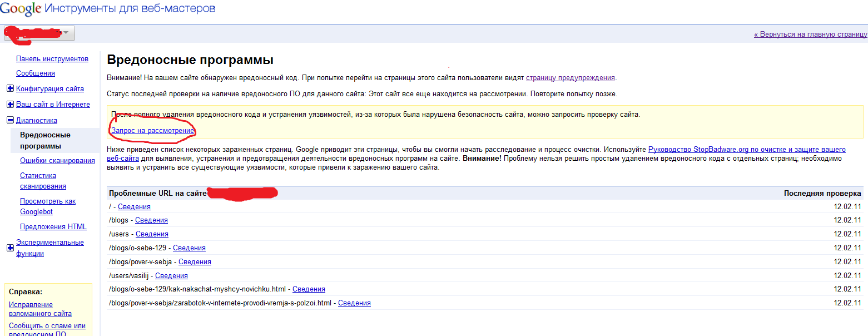Open Исправление взломанного сайта help link
Viewport: 868px width, 336px height.
click(x=40, y=309)
